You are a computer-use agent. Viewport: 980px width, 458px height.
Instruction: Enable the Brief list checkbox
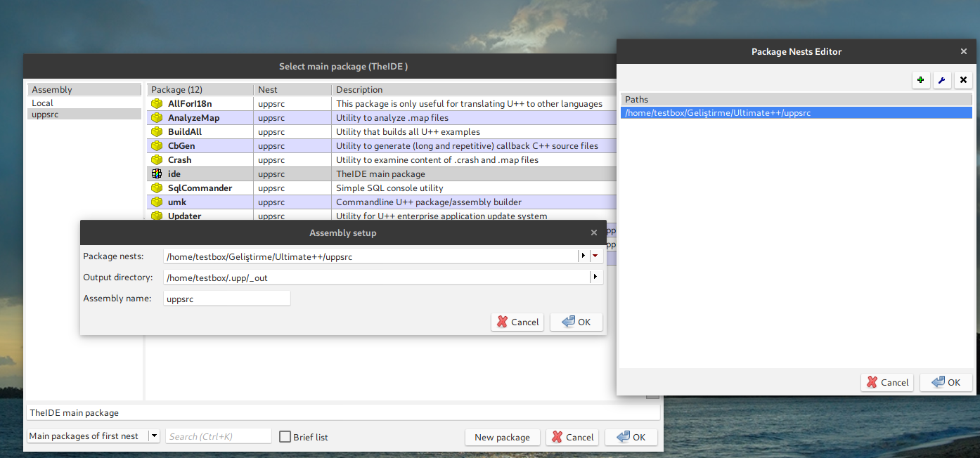(285, 437)
